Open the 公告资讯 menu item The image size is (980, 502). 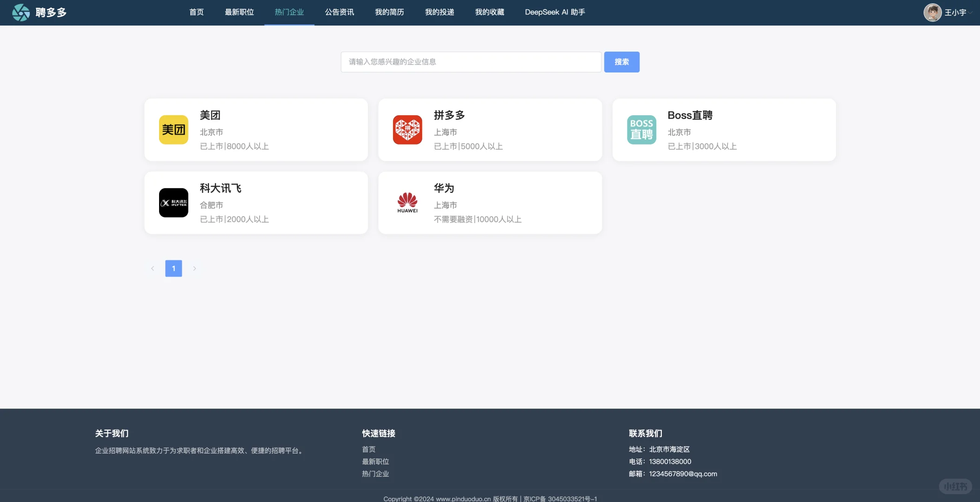(339, 12)
